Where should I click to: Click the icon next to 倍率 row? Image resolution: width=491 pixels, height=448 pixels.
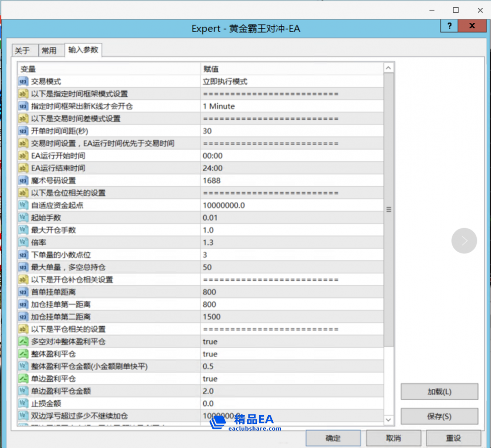tap(23, 243)
